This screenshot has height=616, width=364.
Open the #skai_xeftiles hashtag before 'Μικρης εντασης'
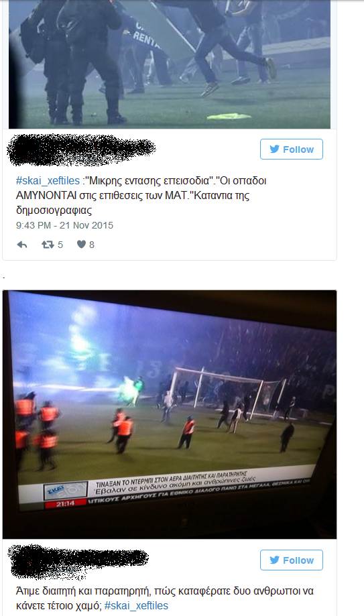tap(48, 181)
